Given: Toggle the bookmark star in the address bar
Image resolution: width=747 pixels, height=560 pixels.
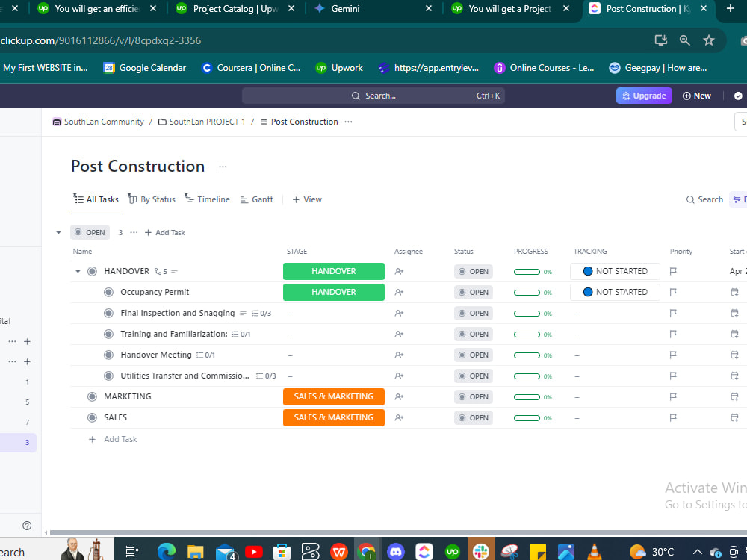Looking at the screenshot, I should (709, 40).
